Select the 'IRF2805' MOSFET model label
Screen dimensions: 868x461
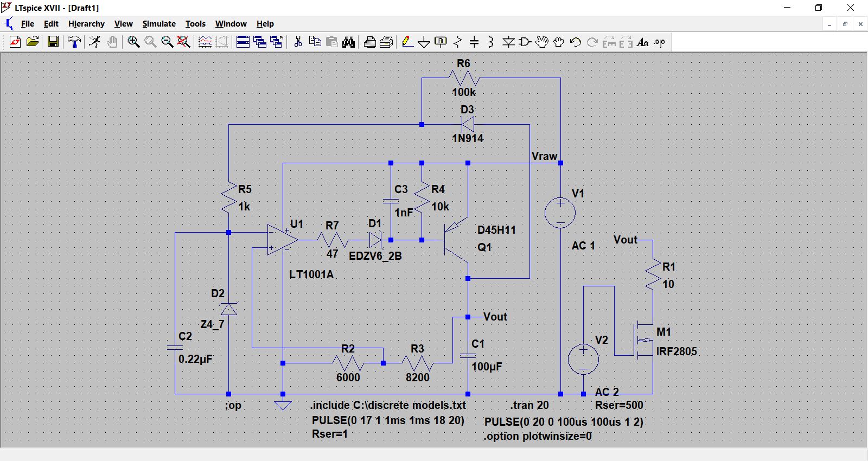(x=676, y=351)
